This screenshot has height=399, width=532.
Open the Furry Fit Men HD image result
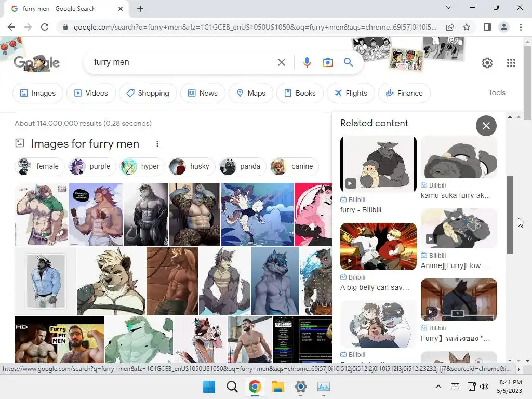click(59, 340)
